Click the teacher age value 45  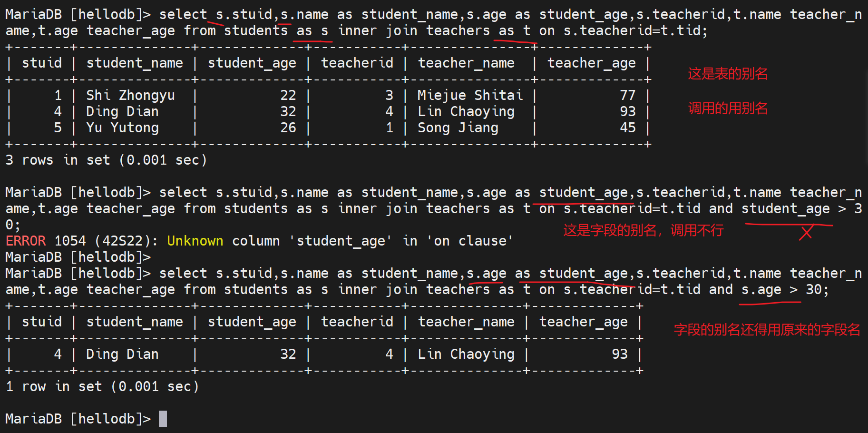coord(627,128)
